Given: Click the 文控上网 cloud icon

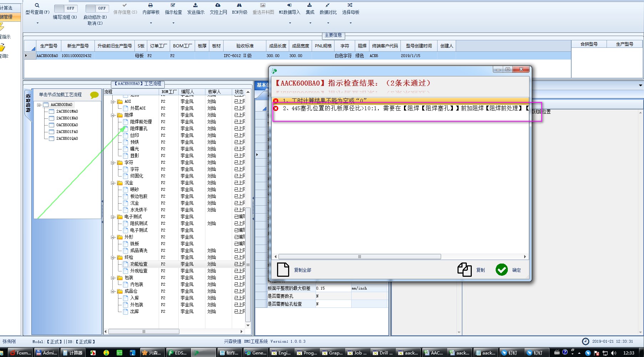Looking at the screenshot, I should click(218, 5).
